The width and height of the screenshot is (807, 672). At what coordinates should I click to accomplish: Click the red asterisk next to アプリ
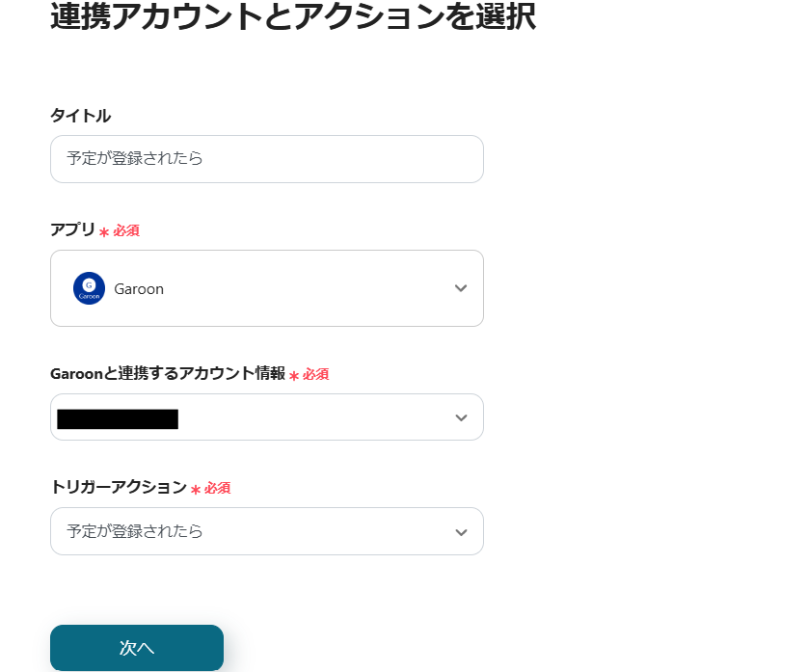(x=104, y=232)
